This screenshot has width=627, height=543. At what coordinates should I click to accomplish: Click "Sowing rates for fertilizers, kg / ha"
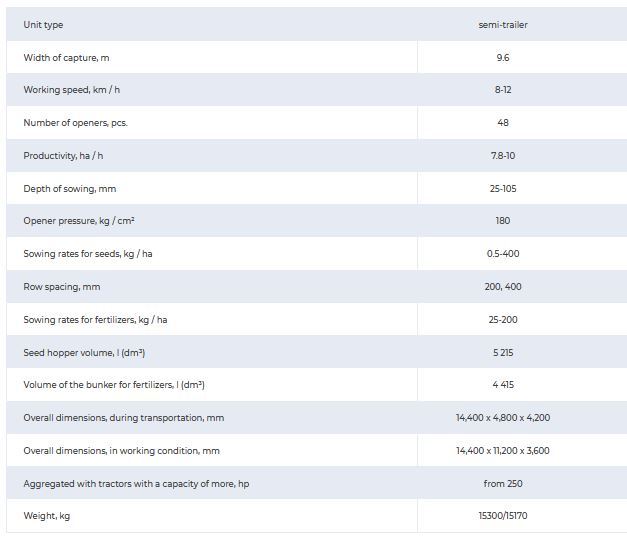(x=95, y=320)
